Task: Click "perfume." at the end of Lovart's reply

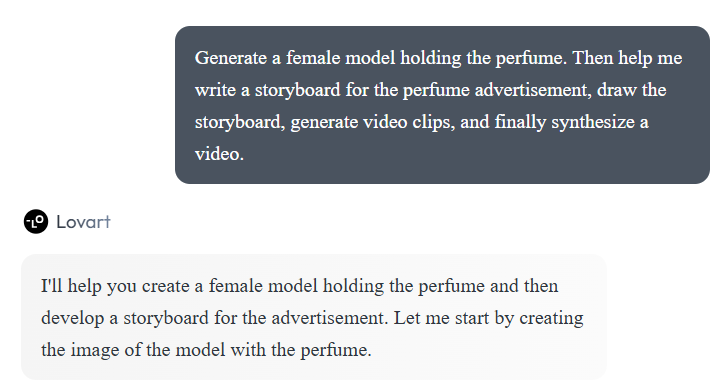Action: coord(336,351)
